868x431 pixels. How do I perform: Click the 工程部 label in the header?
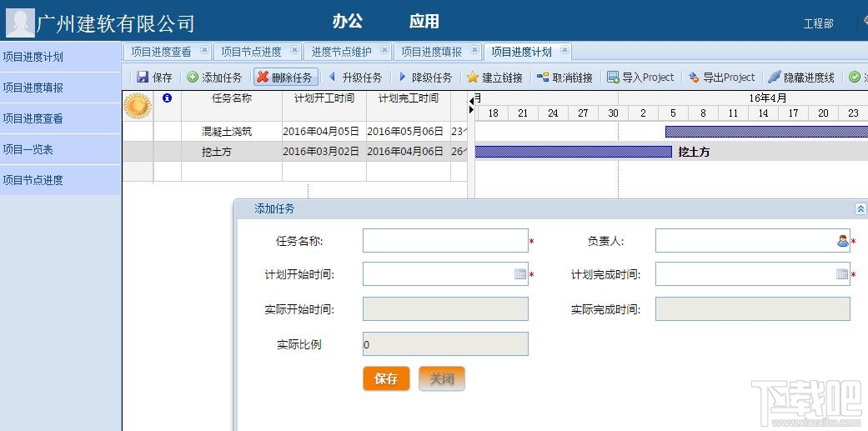(x=818, y=24)
